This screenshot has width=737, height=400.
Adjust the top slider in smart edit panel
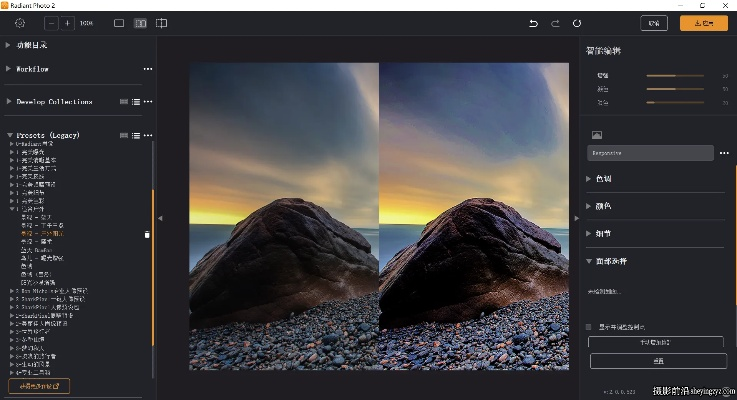(675, 75)
